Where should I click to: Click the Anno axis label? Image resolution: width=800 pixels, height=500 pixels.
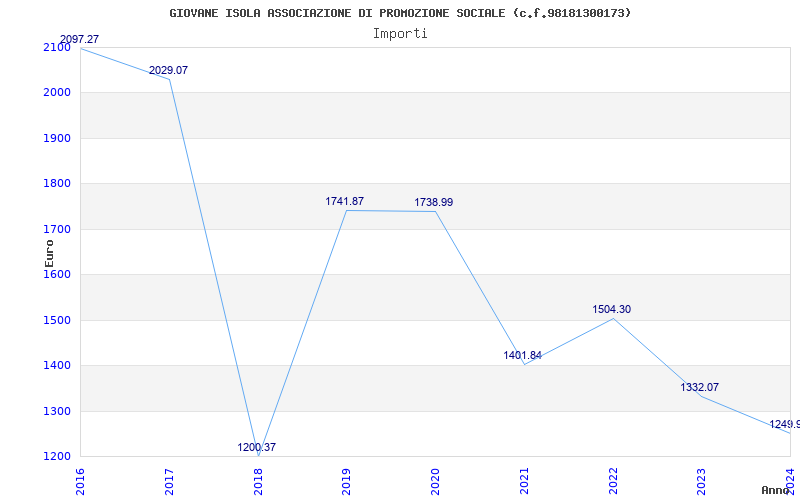[x=776, y=490]
